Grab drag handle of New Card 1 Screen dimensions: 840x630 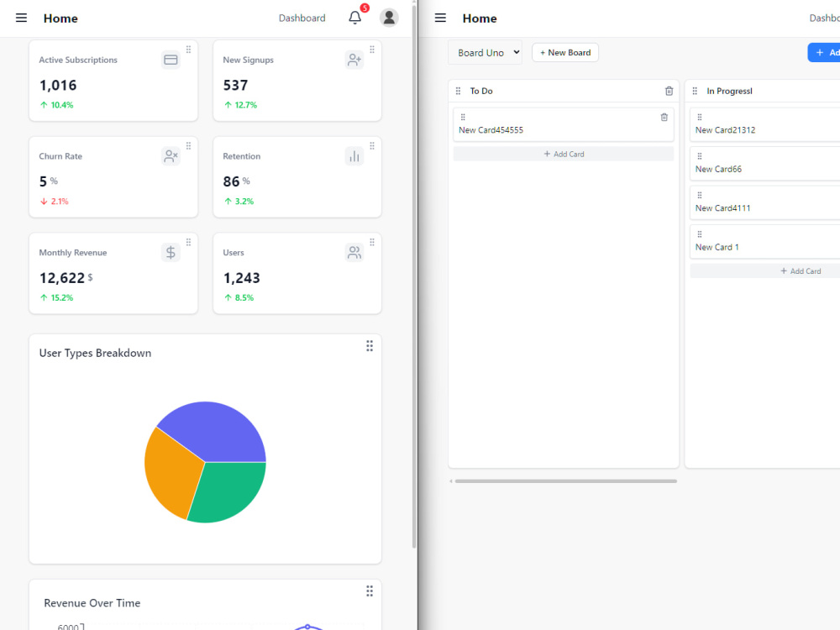tap(700, 234)
